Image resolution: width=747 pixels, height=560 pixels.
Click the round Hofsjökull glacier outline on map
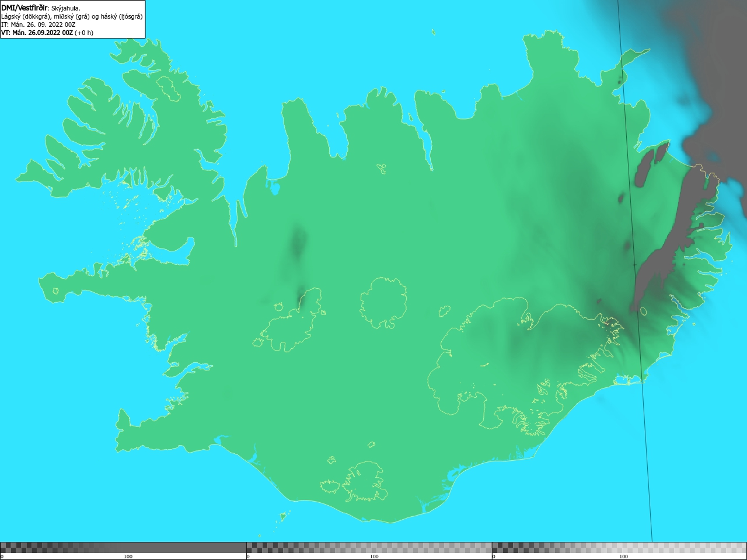(x=383, y=303)
